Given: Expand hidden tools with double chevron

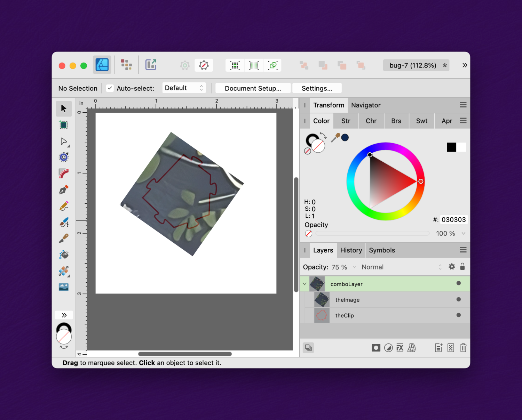Looking at the screenshot, I should 64,315.
